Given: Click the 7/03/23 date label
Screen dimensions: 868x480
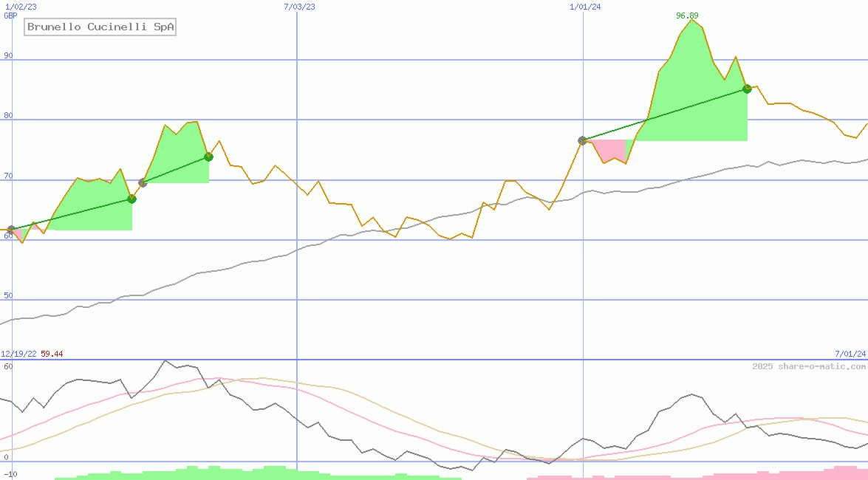Looking at the screenshot, I should 299,7.
